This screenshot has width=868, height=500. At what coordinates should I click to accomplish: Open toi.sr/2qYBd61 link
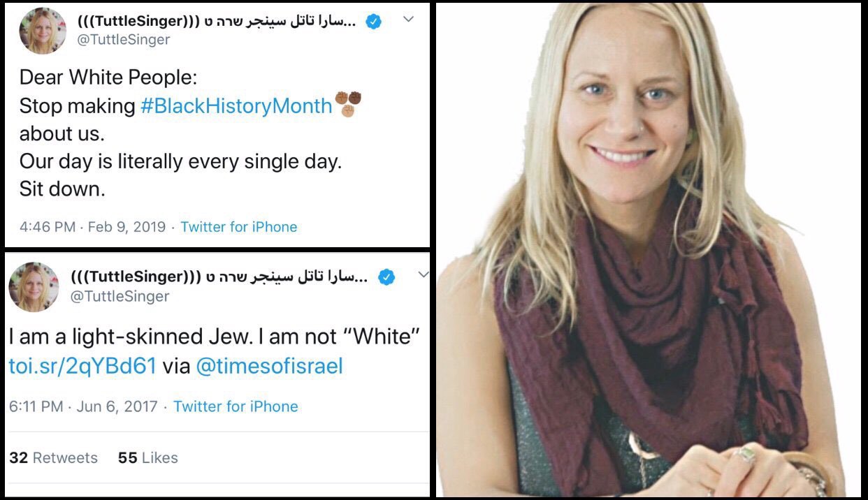coord(82,366)
